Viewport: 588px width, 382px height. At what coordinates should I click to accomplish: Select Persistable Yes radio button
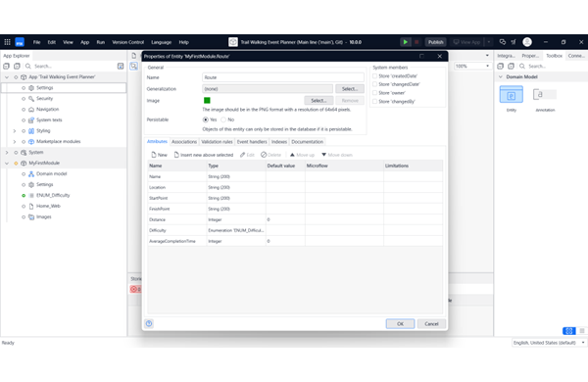(x=206, y=119)
